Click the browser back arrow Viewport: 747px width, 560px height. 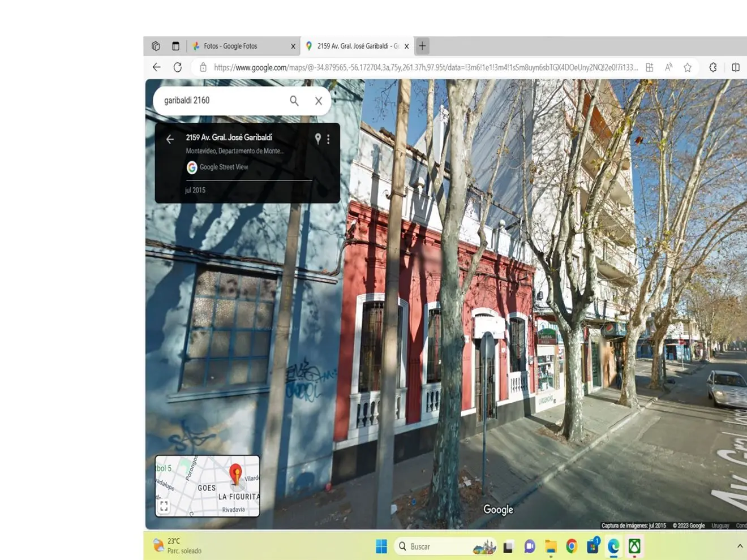(157, 67)
